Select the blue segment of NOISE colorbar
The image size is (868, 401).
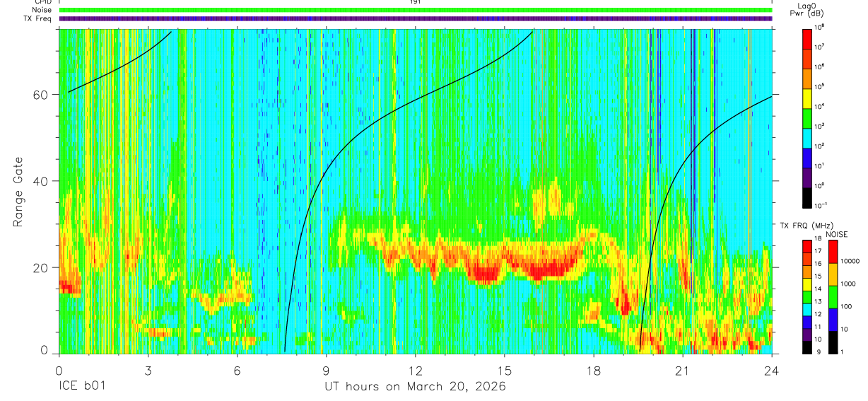832,318
